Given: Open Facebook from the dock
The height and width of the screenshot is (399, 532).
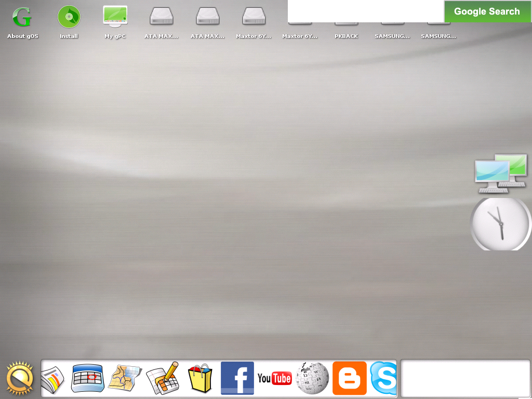Looking at the screenshot, I should coord(237,378).
